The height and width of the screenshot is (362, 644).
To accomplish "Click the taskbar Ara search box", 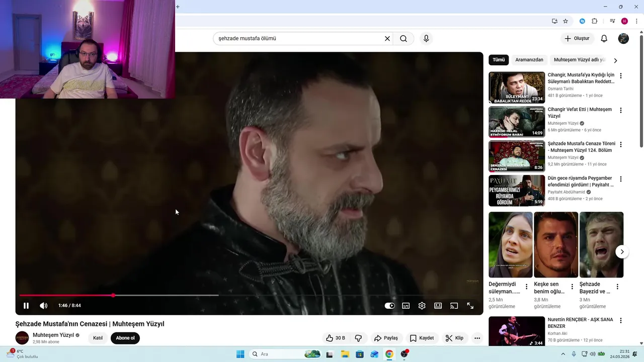I will pos(285,354).
